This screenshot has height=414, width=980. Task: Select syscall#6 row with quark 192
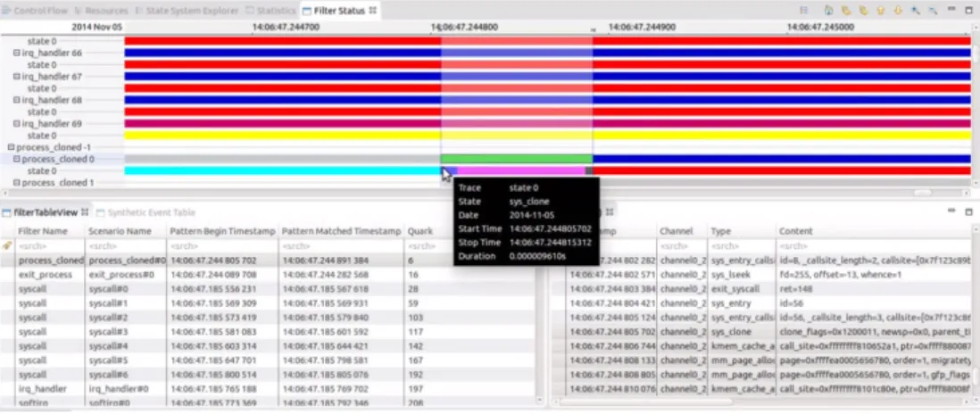(x=268, y=374)
